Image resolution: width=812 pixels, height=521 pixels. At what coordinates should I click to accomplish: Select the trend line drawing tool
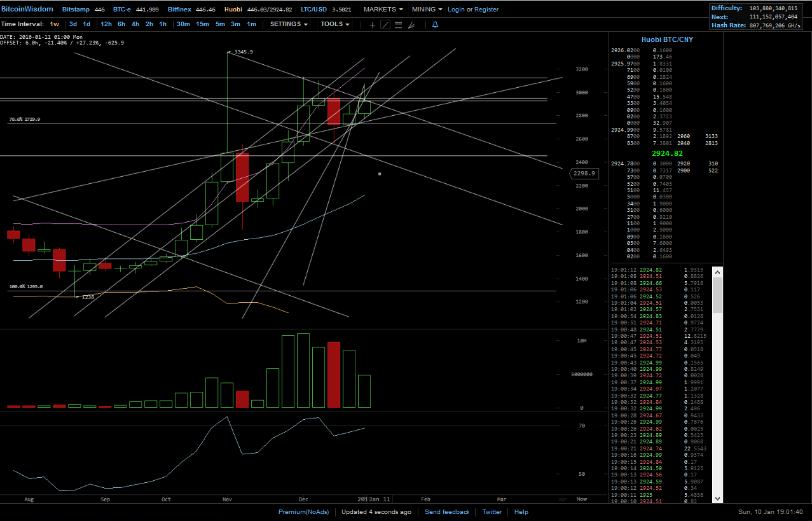tap(385, 25)
